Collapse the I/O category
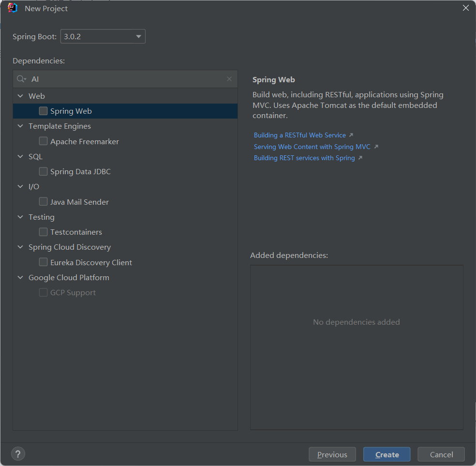Image resolution: width=476 pixels, height=466 pixels. click(x=20, y=186)
